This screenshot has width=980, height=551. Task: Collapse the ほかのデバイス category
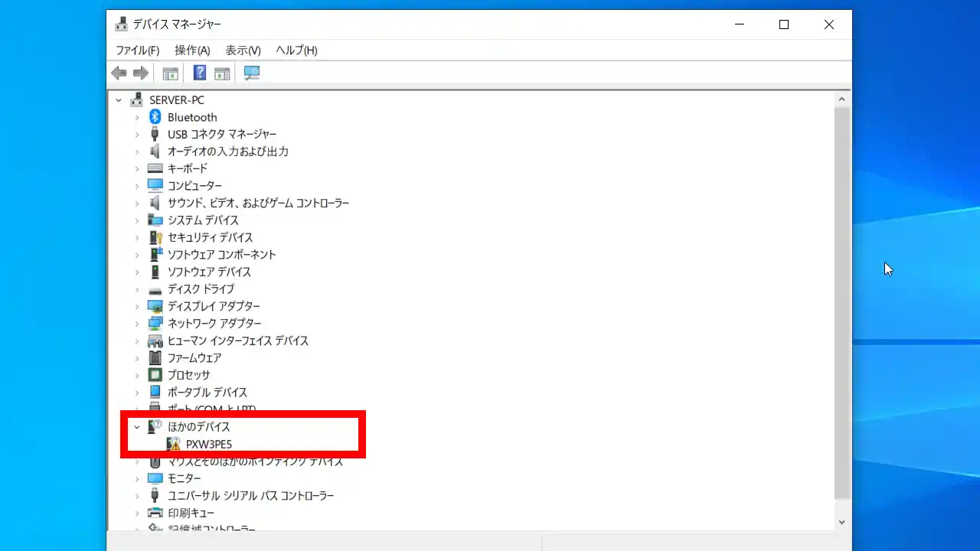[x=137, y=427]
